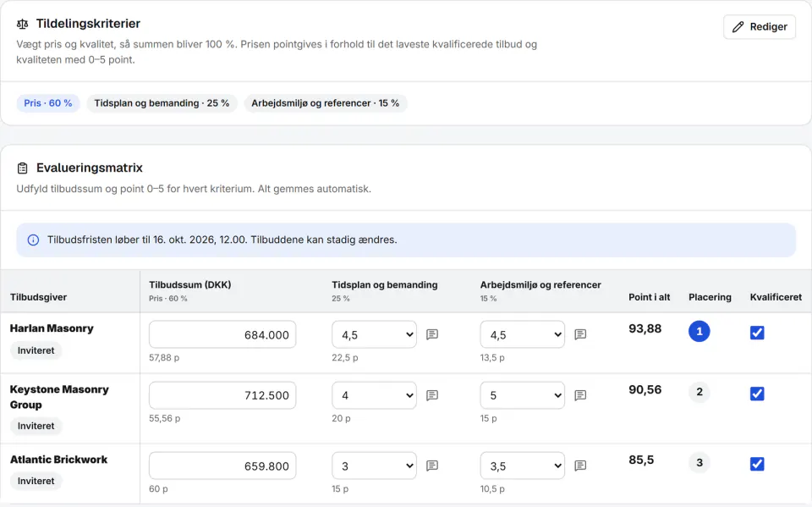
Task: Click the Harlan Masonry bid sum field
Action: [222, 334]
